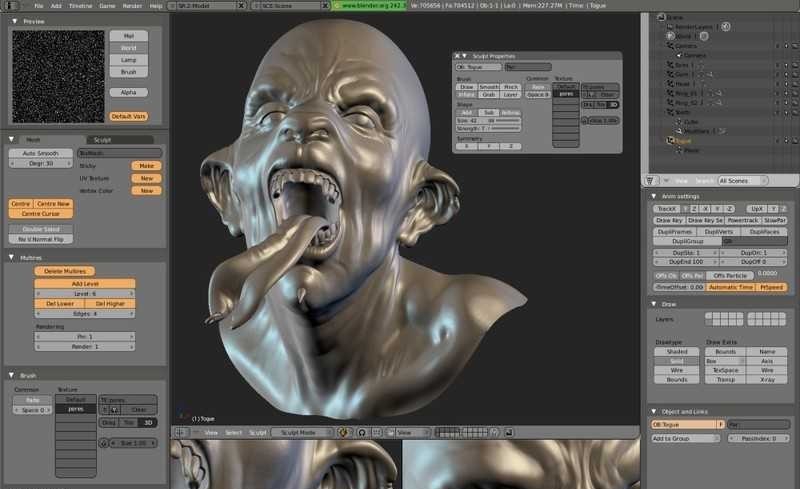The width and height of the screenshot is (800, 489).
Task: Collapse the Multires panel
Action: (11, 257)
